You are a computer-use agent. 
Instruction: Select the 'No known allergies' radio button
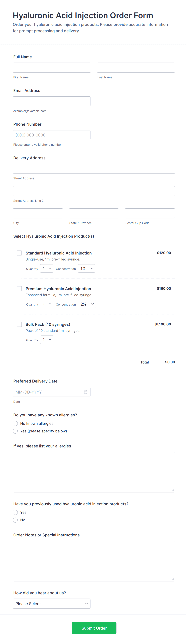15,423
